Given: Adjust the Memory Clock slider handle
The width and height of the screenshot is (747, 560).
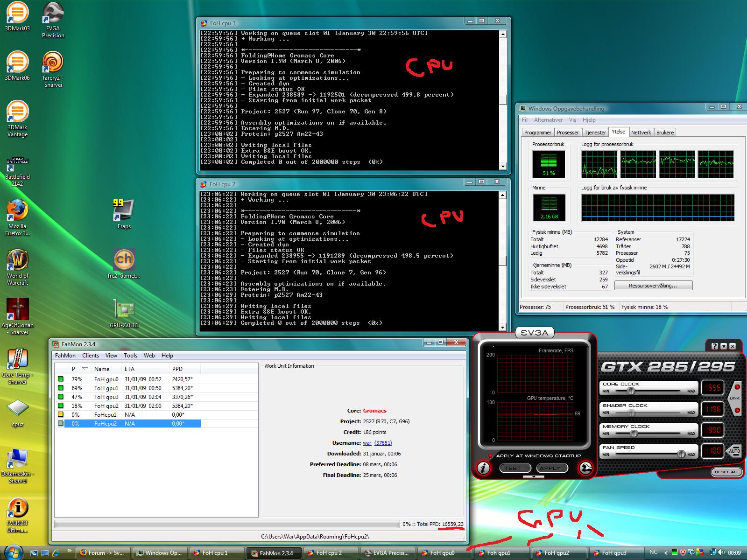Looking at the screenshot, I should tap(634, 434).
